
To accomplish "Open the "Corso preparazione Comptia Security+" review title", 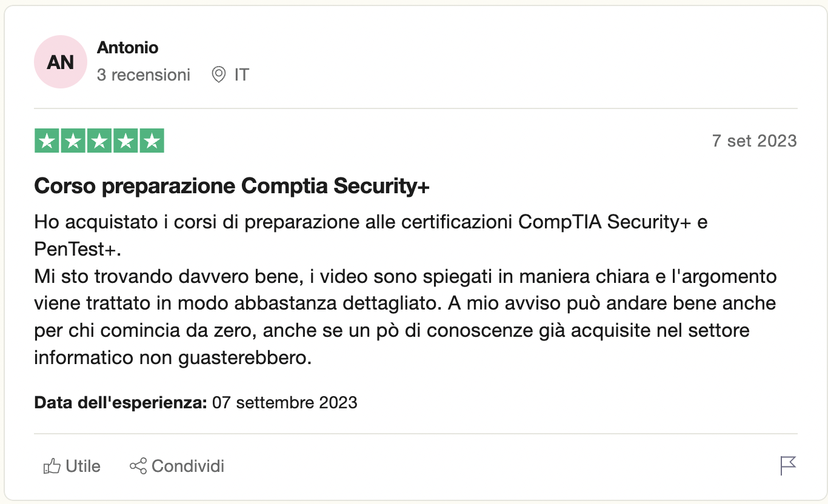I will tap(232, 187).
